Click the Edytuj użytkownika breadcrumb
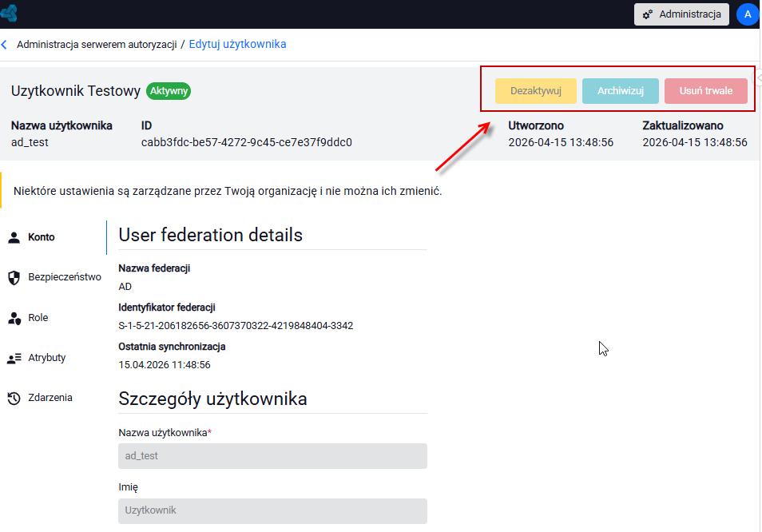 tap(238, 44)
